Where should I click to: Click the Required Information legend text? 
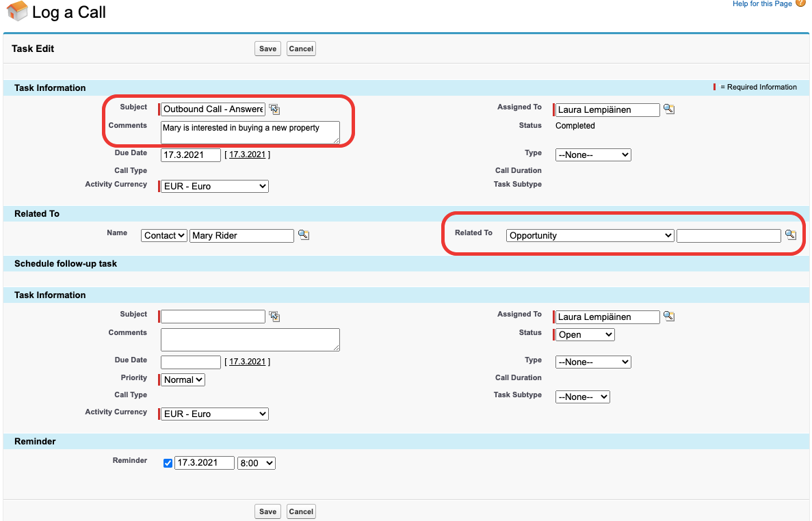759,87
